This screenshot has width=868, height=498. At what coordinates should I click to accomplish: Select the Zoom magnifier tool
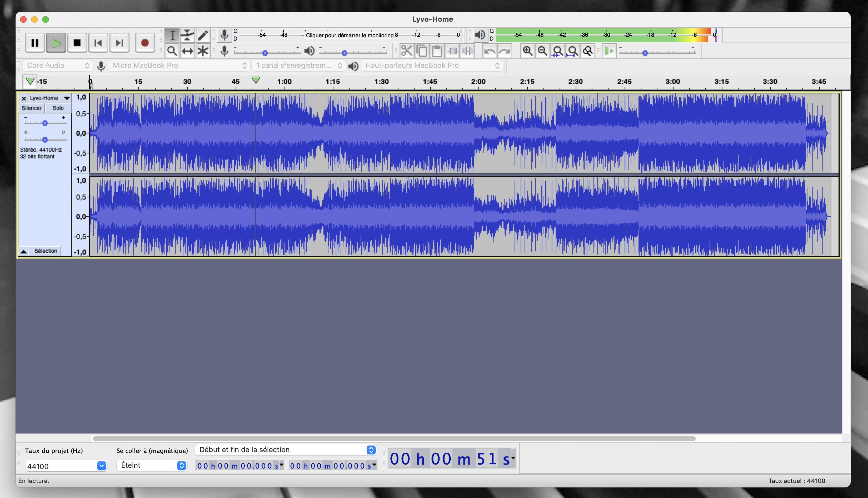pyautogui.click(x=172, y=51)
